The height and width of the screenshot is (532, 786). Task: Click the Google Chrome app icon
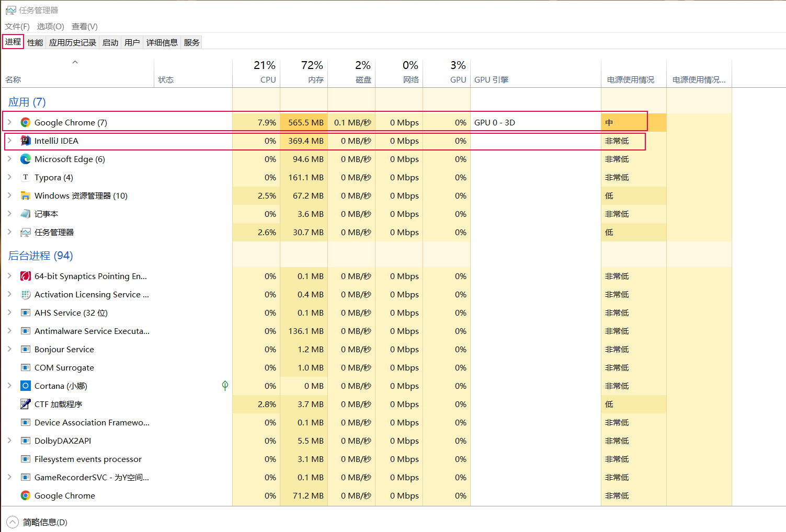[x=25, y=122]
